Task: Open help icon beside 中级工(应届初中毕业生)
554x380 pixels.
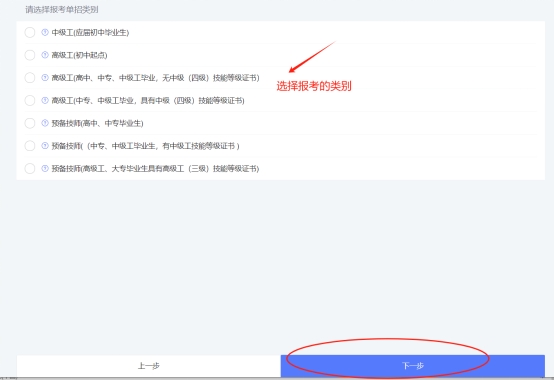Action: click(45, 32)
